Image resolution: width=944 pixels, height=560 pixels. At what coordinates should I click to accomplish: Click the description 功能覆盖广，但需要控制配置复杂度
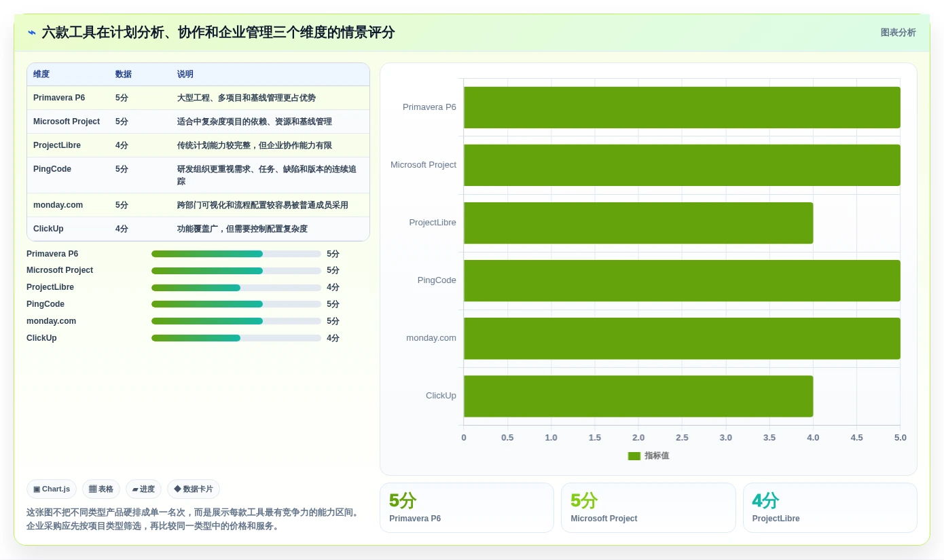(242, 229)
